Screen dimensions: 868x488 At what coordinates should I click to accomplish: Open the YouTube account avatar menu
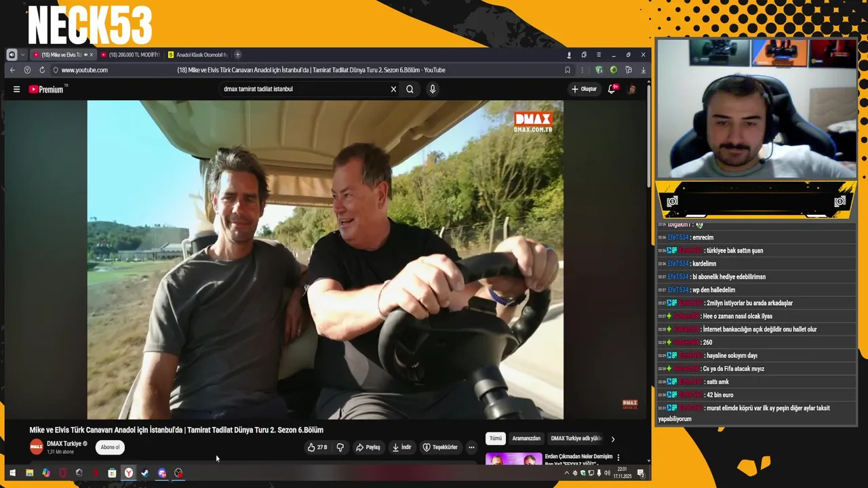(631, 89)
